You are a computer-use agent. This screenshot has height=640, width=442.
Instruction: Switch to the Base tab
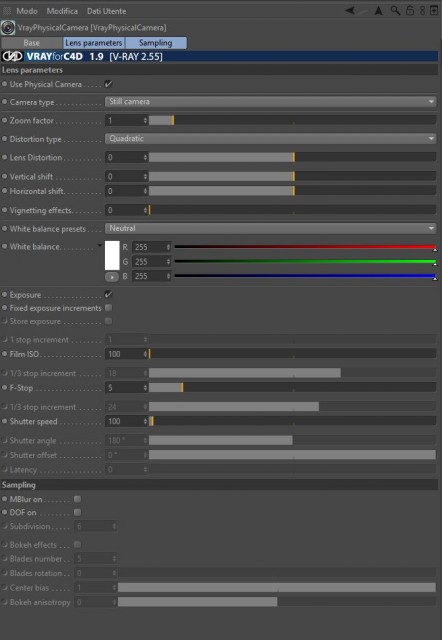[x=32, y=43]
